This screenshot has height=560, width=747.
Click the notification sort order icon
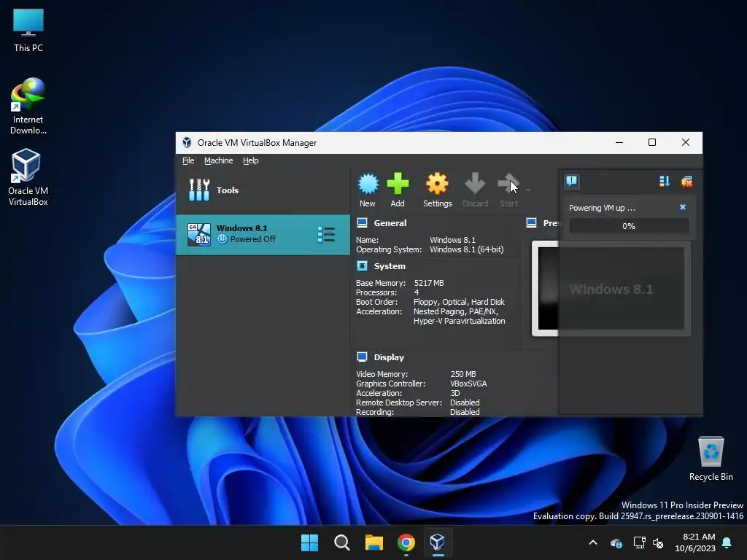pos(665,181)
